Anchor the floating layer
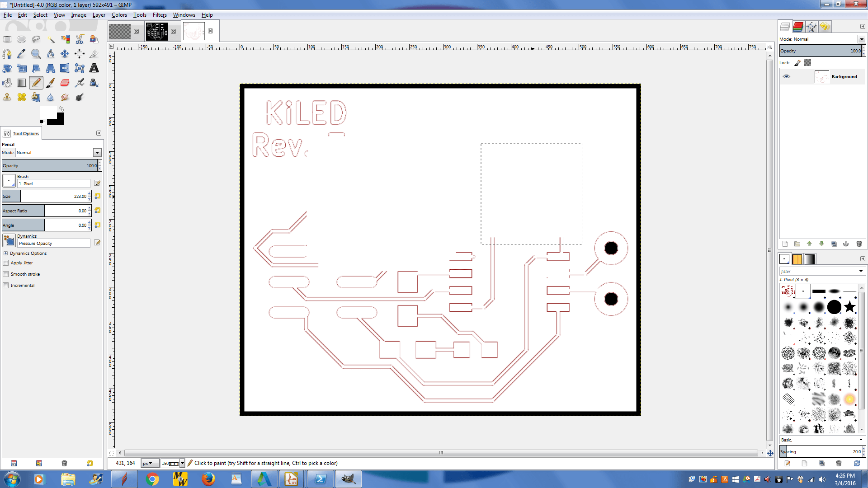868x488 pixels. (x=846, y=244)
